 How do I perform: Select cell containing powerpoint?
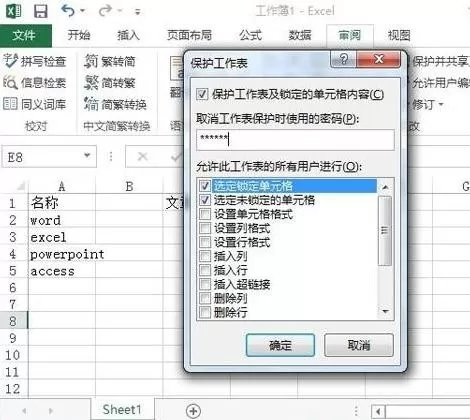(x=62, y=254)
